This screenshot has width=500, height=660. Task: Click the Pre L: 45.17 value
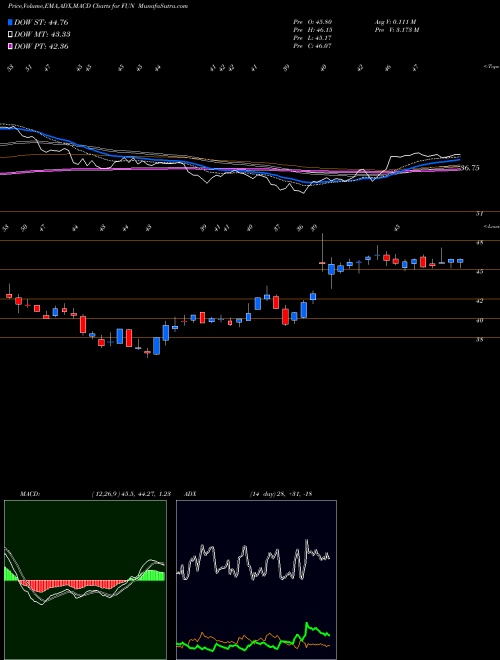click(x=313, y=38)
